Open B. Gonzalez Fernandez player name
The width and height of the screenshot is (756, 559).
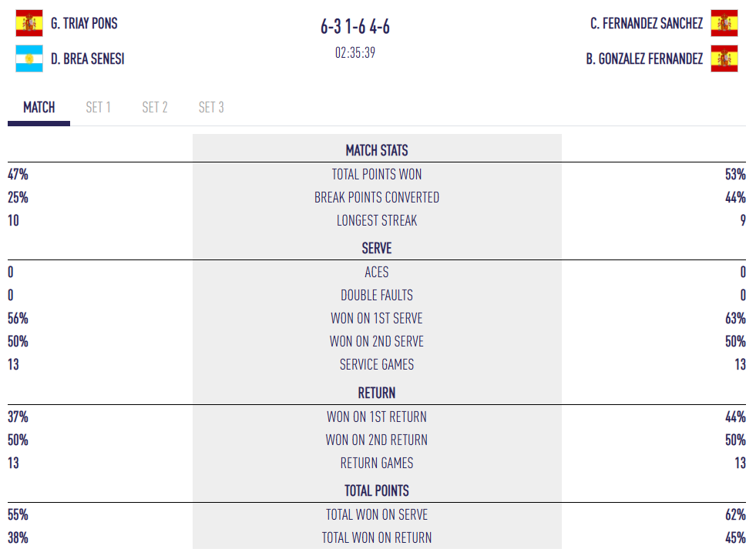[644, 59]
